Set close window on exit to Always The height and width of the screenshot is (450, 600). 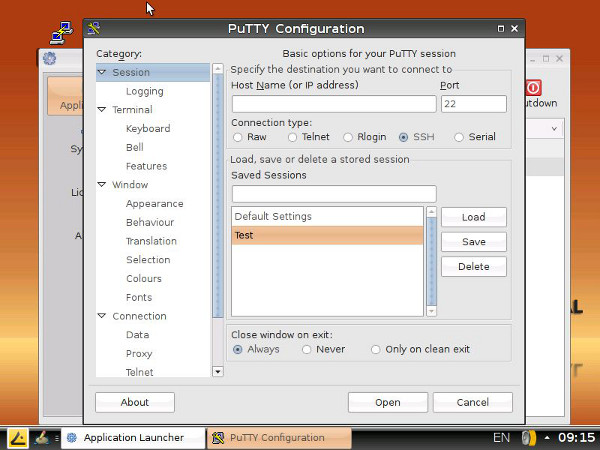point(238,349)
